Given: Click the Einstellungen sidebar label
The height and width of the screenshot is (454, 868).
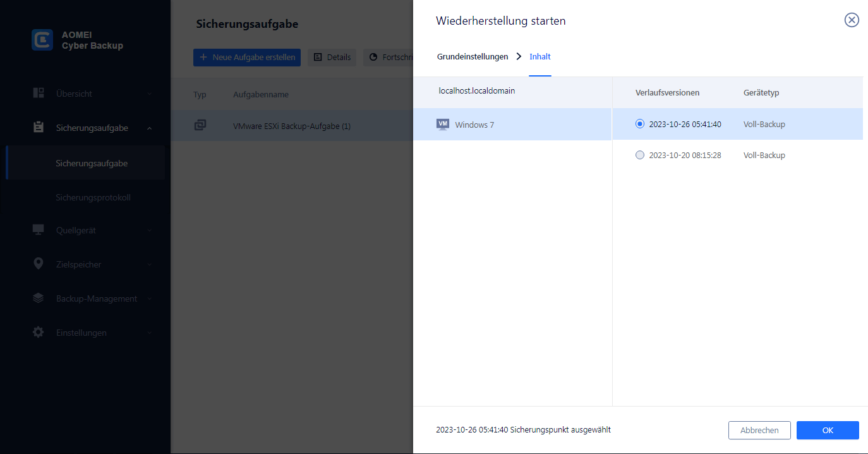Looking at the screenshot, I should (81, 333).
